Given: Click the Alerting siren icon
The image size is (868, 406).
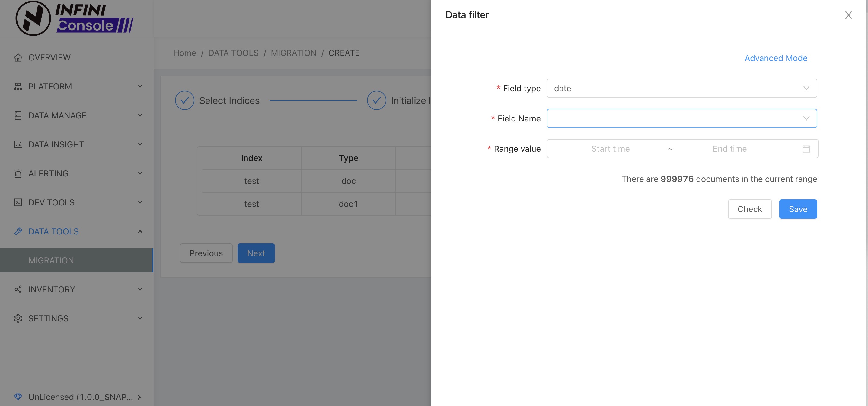Looking at the screenshot, I should [18, 174].
